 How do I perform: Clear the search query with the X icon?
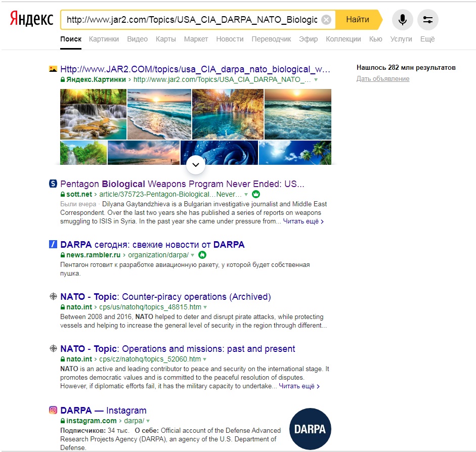tap(326, 20)
